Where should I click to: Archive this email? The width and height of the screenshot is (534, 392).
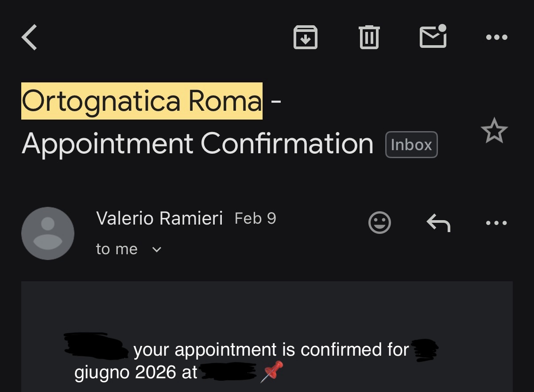(306, 38)
